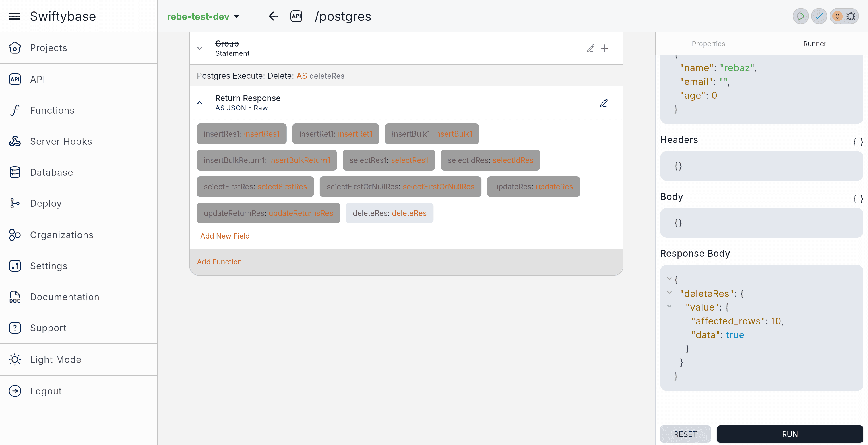Click the Swiftybase title

63,16
